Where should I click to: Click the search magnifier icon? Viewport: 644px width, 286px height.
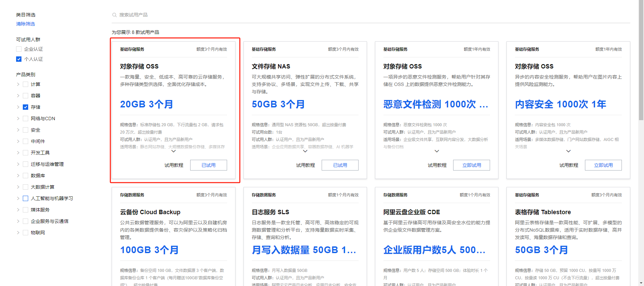tap(114, 15)
